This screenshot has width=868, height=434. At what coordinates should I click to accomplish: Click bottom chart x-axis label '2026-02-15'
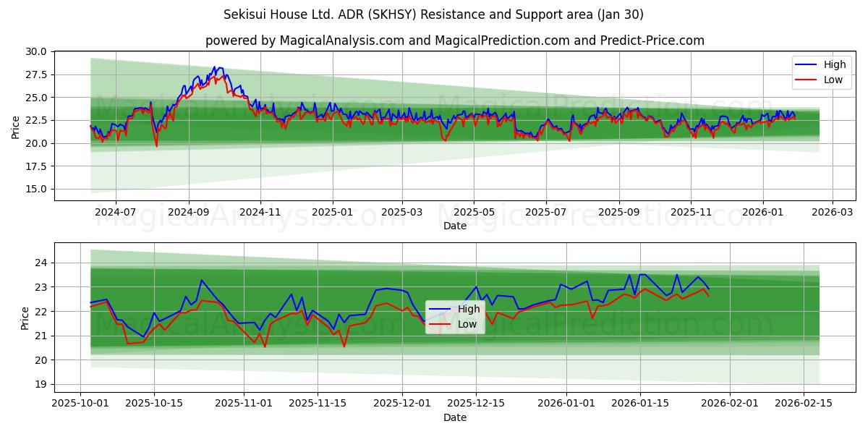click(x=803, y=405)
